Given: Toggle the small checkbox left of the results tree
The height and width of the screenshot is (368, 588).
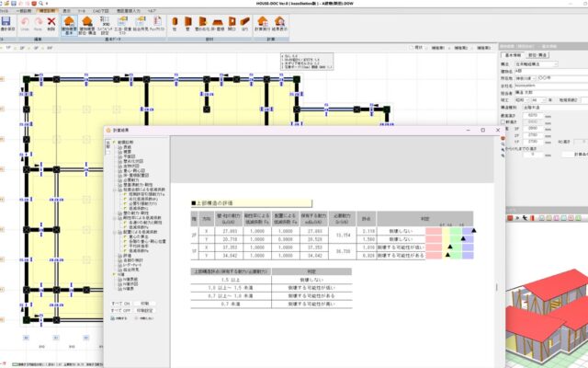Looking at the screenshot, I should (x=108, y=152).
